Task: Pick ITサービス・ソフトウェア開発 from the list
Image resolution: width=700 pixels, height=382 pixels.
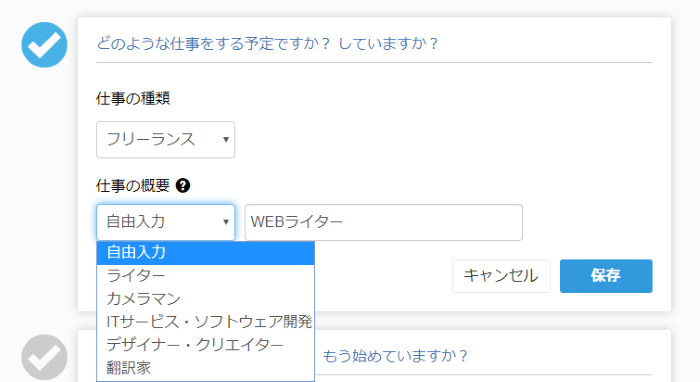Action: (x=205, y=321)
